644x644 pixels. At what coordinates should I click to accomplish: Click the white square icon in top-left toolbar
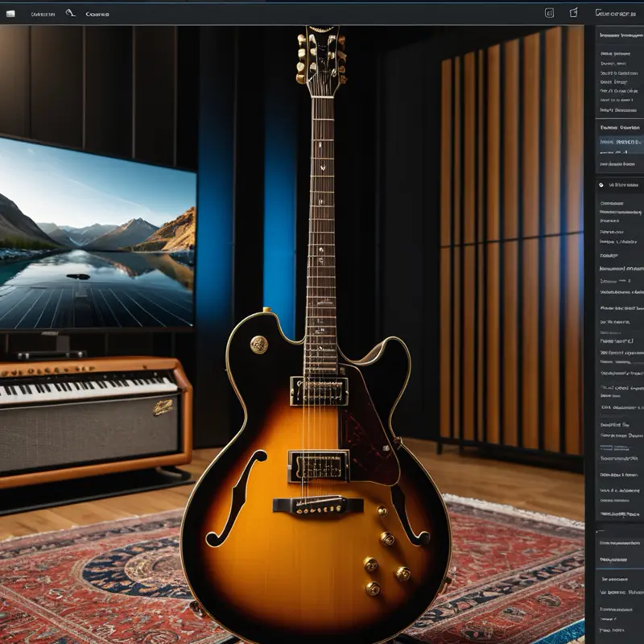(x=10, y=14)
